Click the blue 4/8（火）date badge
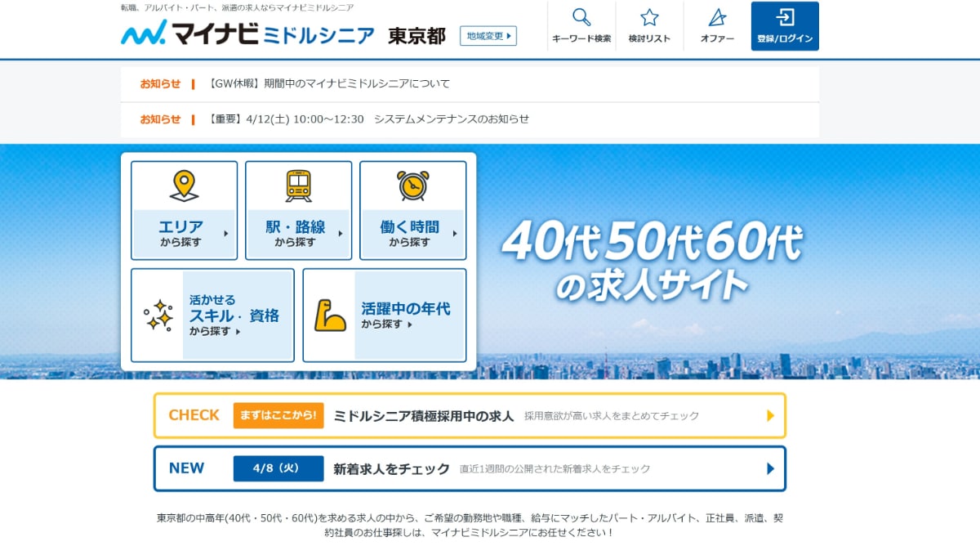 click(x=278, y=469)
